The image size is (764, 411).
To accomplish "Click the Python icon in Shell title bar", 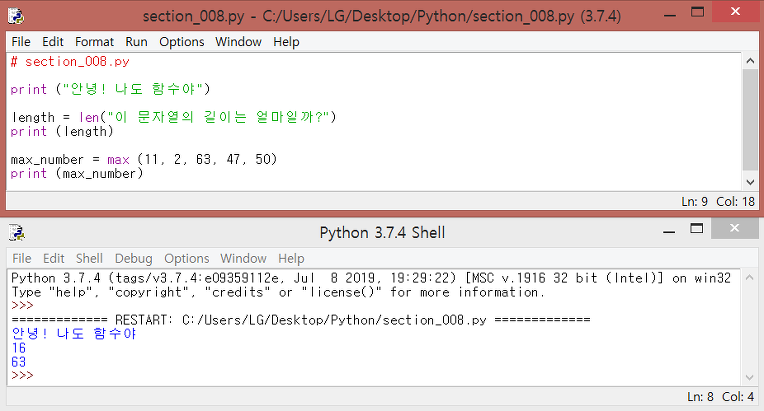I will click(17, 232).
